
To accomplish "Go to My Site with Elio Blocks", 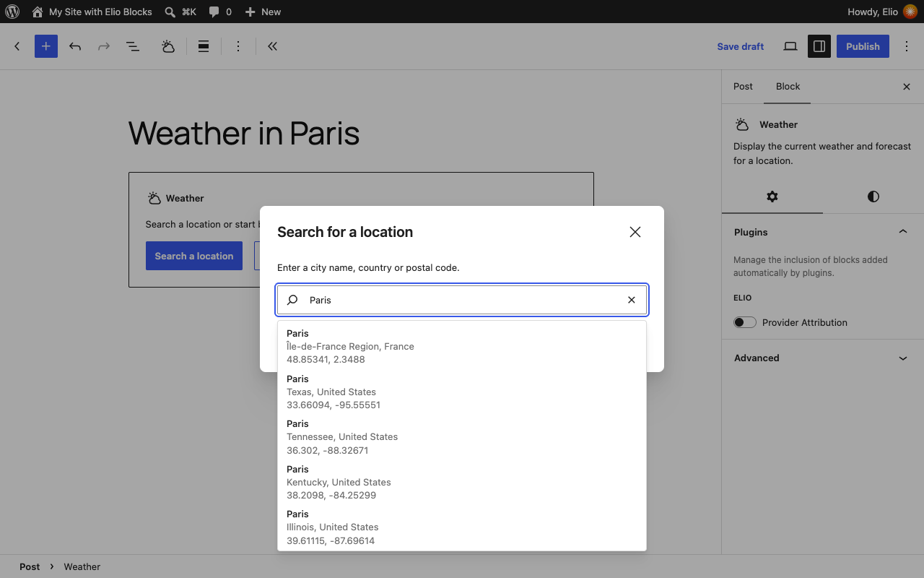I will pyautogui.click(x=92, y=12).
